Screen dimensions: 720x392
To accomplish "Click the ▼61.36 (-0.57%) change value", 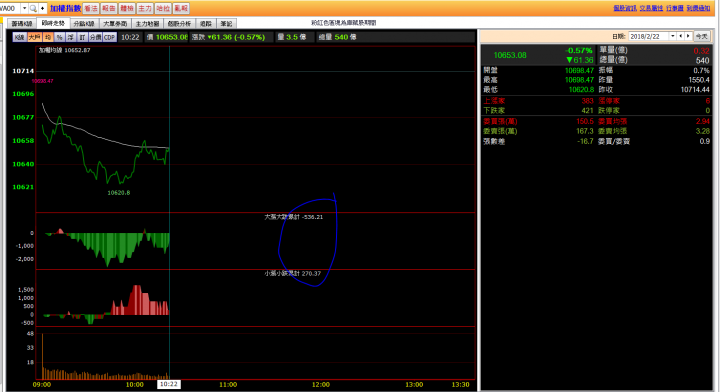I will 236,37.
